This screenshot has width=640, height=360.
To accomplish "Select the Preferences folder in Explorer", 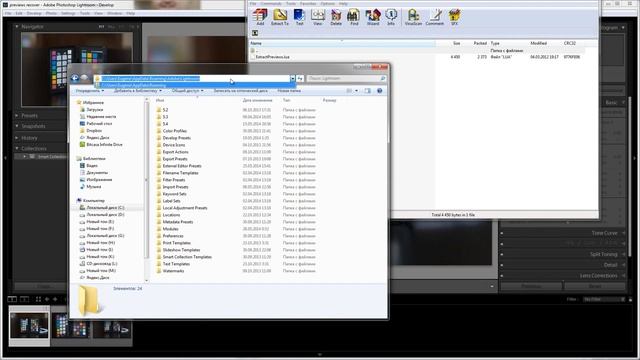I will pos(173,236).
